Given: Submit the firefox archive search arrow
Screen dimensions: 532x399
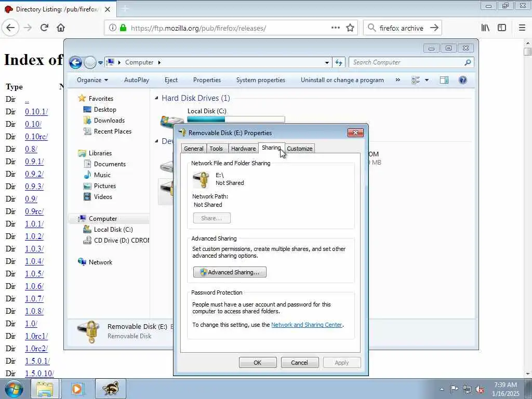Looking at the screenshot, I should coord(434,28).
